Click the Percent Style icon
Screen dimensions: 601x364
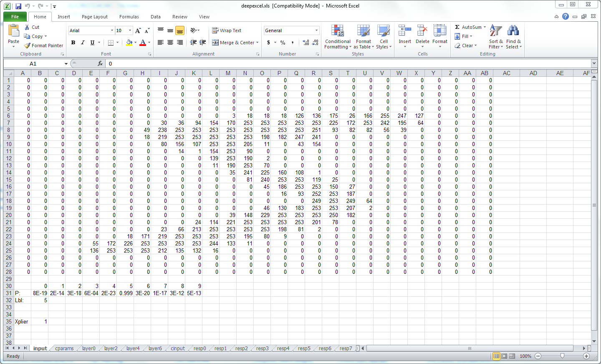pos(283,43)
